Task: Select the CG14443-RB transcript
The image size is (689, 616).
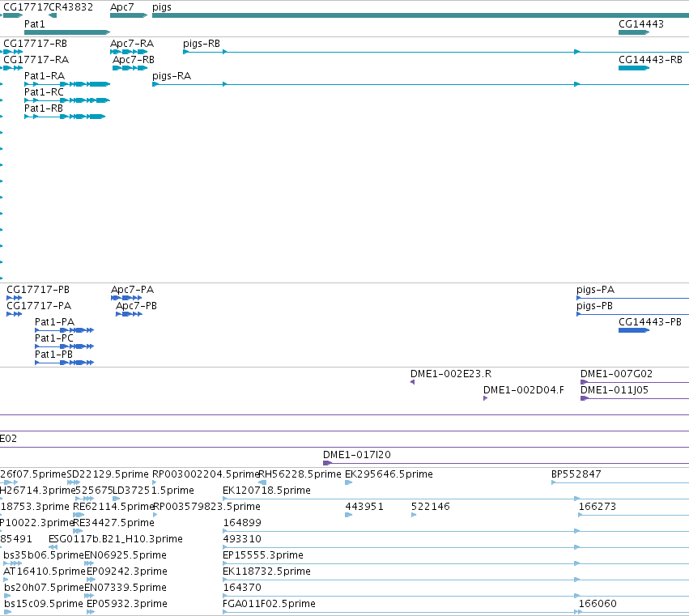Action: coord(634,68)
